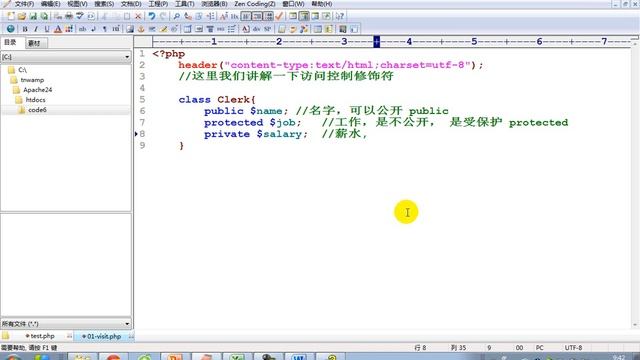The image size is (640, 360).
Task: Open the 浏览器(B) menu
Action: [x=214, y=4]
